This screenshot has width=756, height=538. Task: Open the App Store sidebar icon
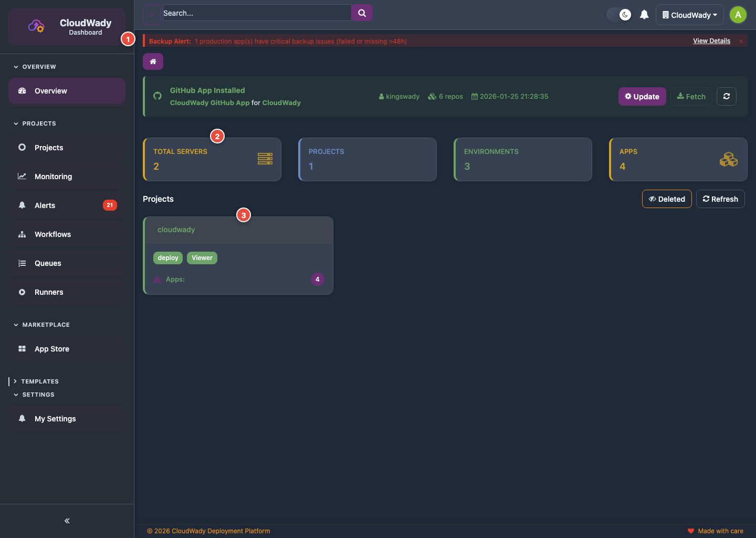pyautogui.click(x=22, y=348)
